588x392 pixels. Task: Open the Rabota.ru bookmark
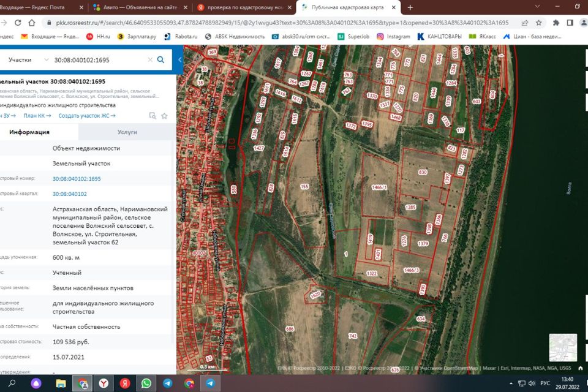(181, 36)
